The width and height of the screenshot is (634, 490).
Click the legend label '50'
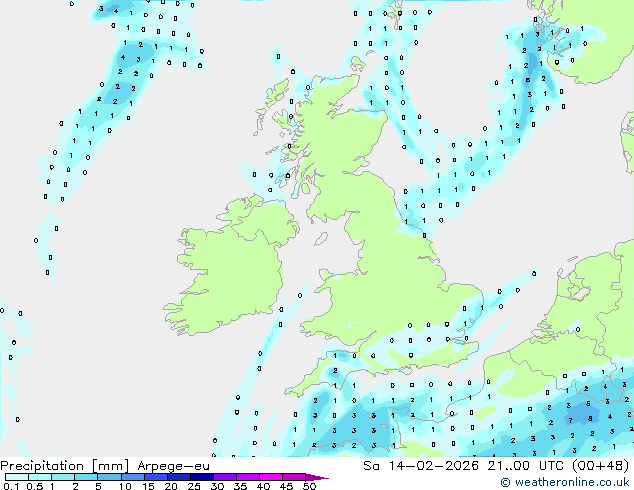[x=309, y=486]
